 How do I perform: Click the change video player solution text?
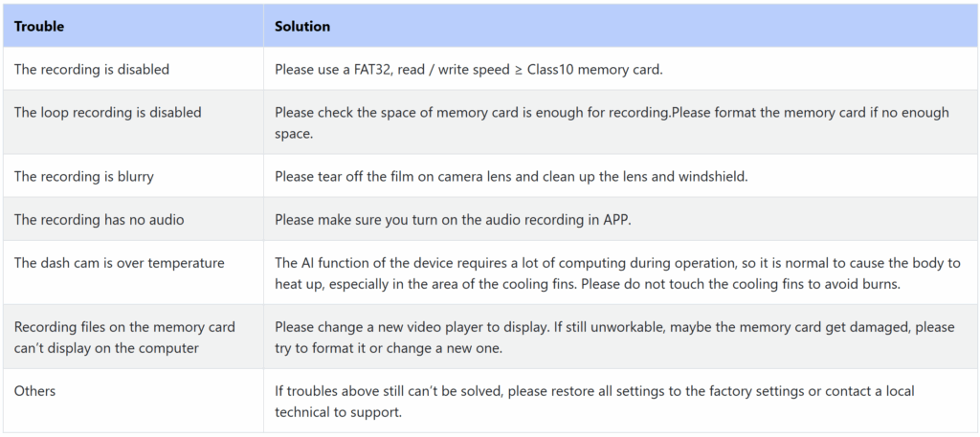[615, 338]
